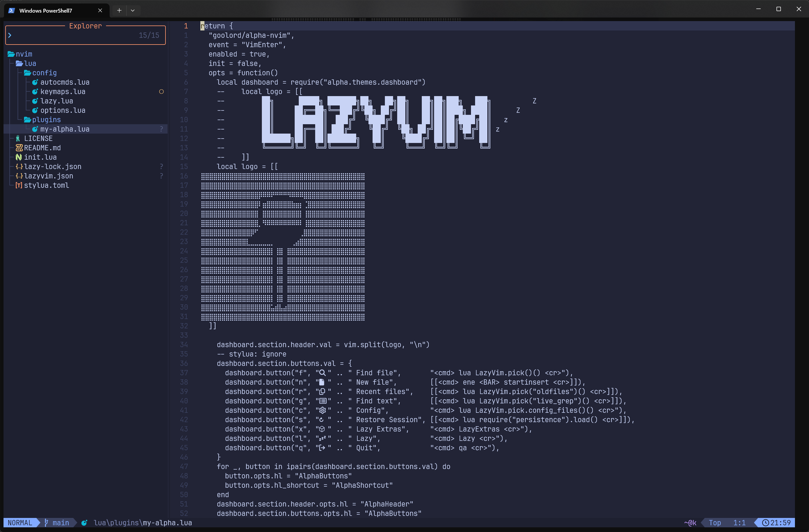Click the 1:1 cursor position indicator
The height and width of the screenshot is (532, 809).
pos(739,523)
